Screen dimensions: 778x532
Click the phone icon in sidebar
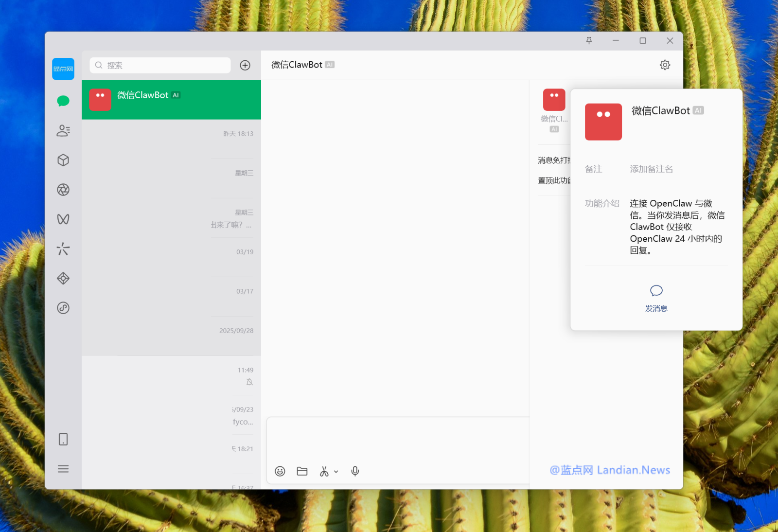point(63,439)
